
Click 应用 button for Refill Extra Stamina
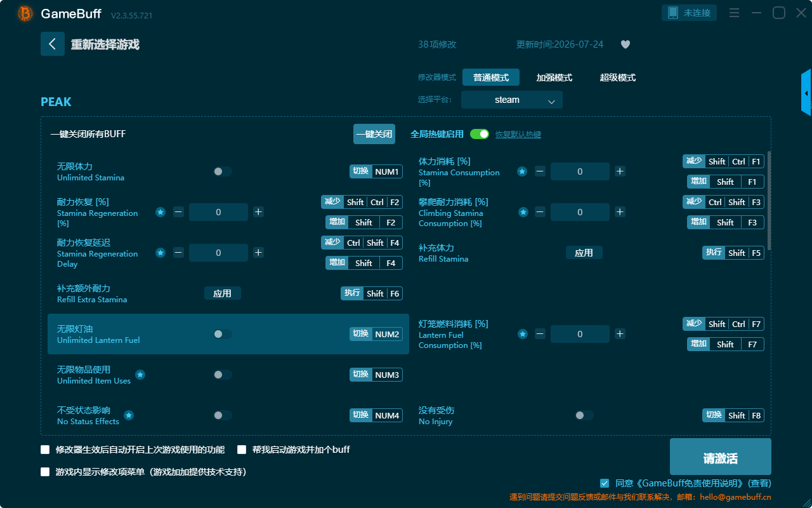(x=223, y=293)
